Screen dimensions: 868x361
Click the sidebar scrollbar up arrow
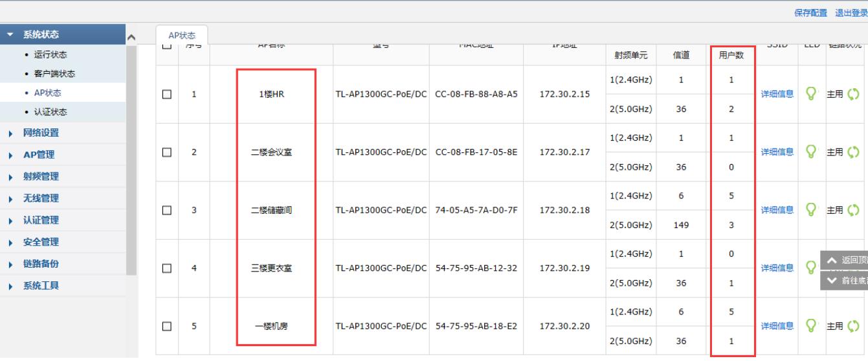[132, 38]
